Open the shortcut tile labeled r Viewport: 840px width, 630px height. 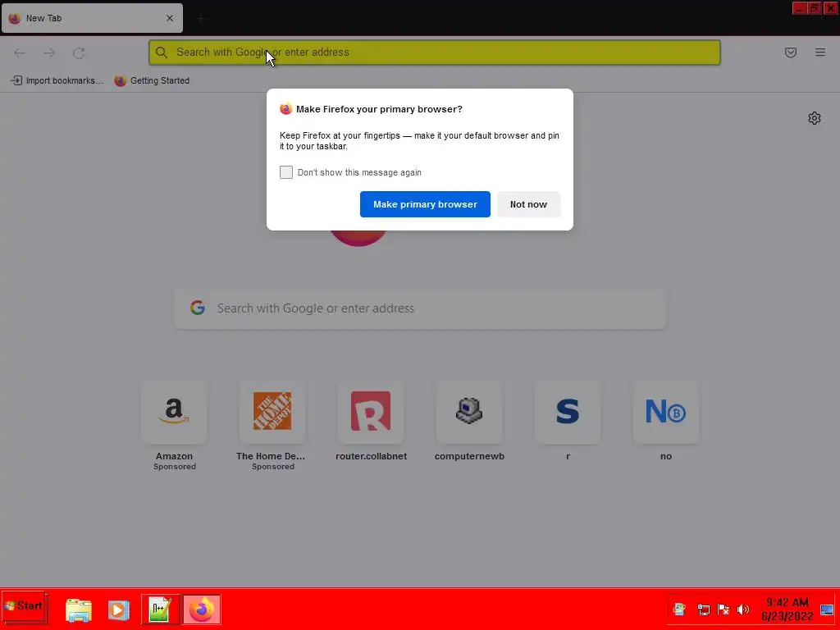click(568, 412)
